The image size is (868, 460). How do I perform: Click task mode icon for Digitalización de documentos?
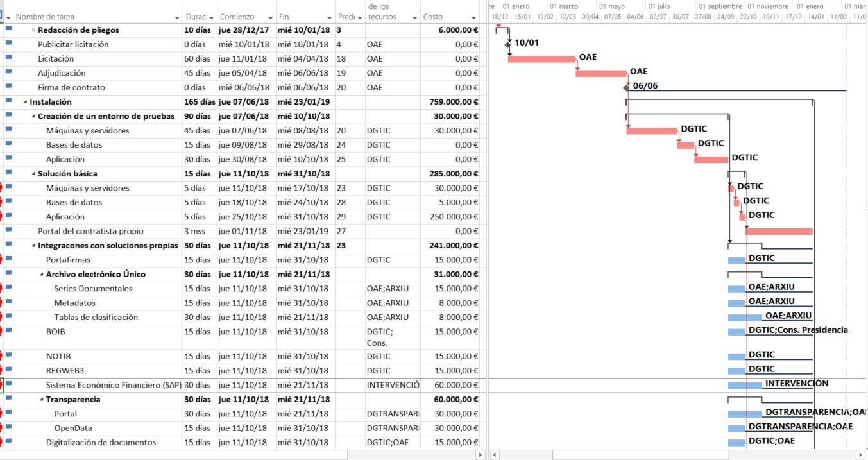point(8,442)
